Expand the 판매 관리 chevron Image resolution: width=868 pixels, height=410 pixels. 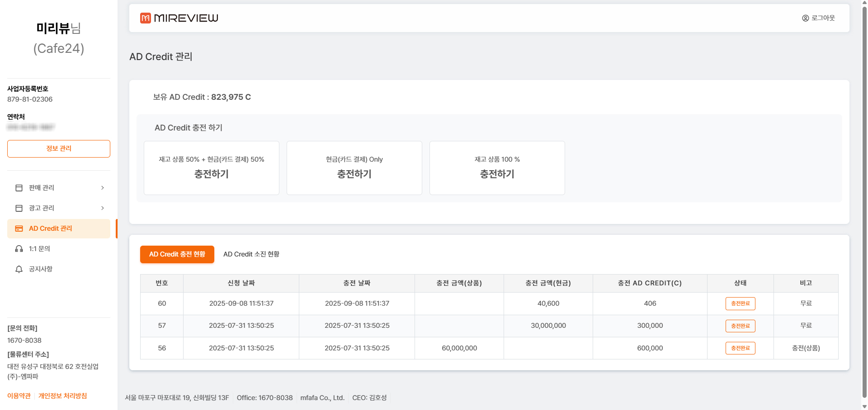[103, 188]
